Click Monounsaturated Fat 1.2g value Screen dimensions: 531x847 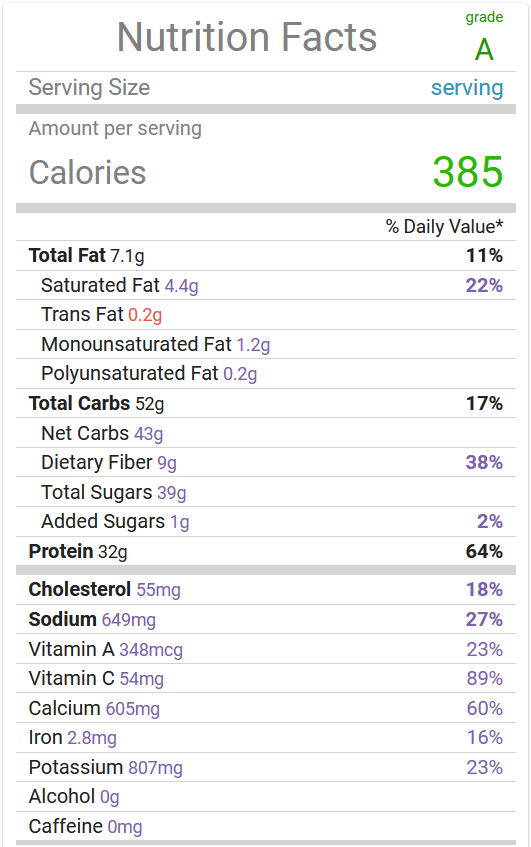click(x=253, y=345)
